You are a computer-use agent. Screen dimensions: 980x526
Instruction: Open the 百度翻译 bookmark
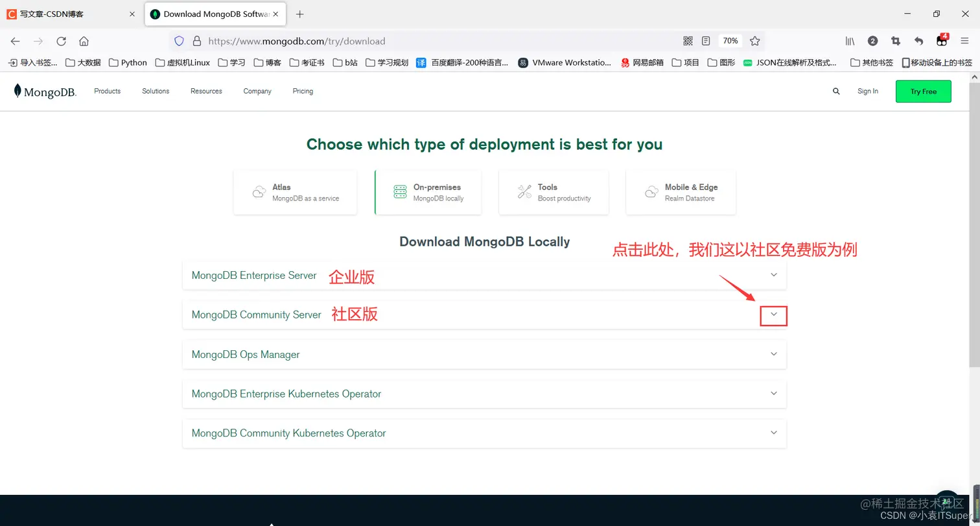[462, 62]
